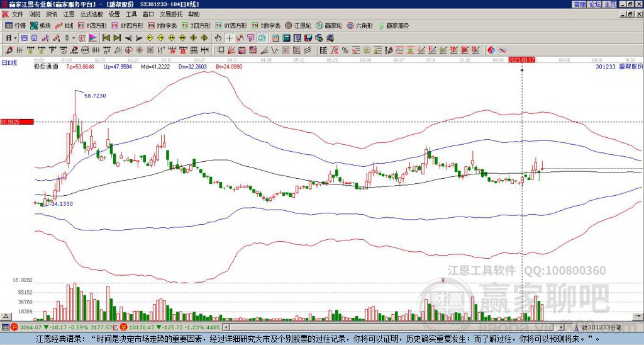The height and width of the screenshot is (345, 644).
Task: Click the bottom scrollbar left arrow
Action: 226,327
